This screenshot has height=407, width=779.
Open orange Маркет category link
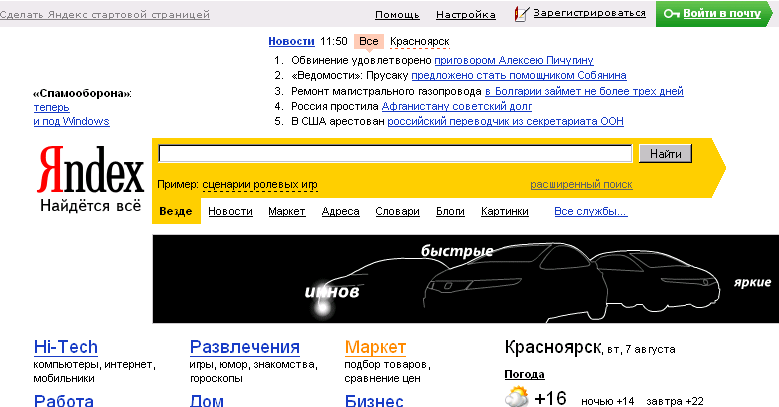tap(375, 347)
